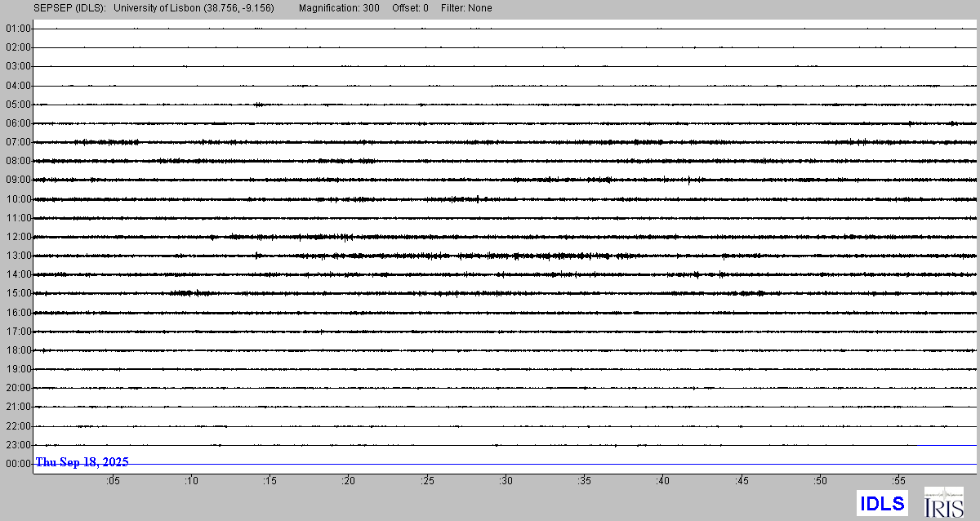Click the :05 minute tick label
Screen dimensions: 980x521
point(112,481)
